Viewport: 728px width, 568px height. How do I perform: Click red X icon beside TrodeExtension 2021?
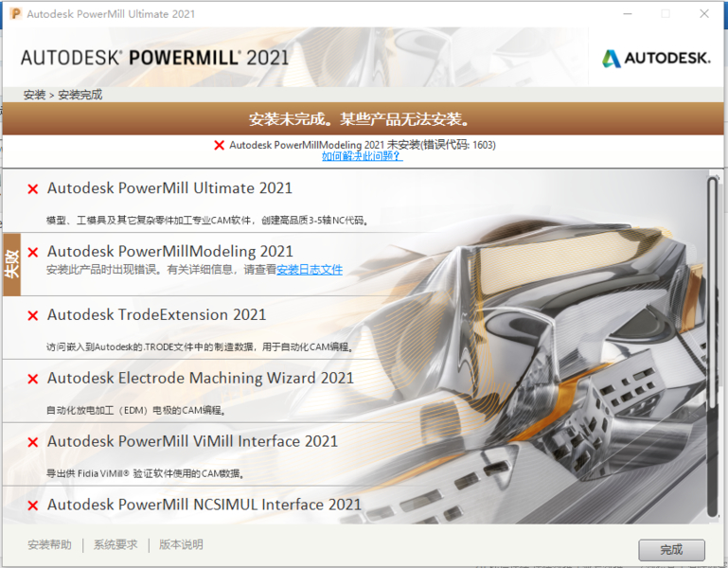point(33,316)
